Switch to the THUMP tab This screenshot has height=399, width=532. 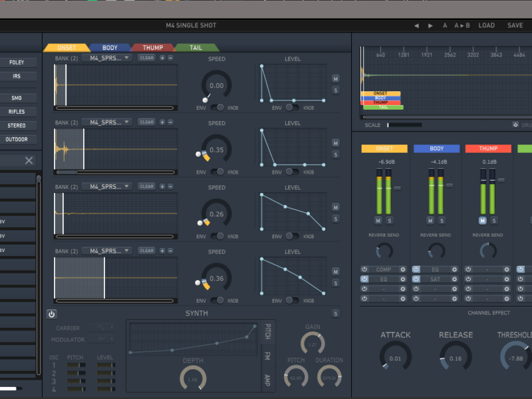152,48
